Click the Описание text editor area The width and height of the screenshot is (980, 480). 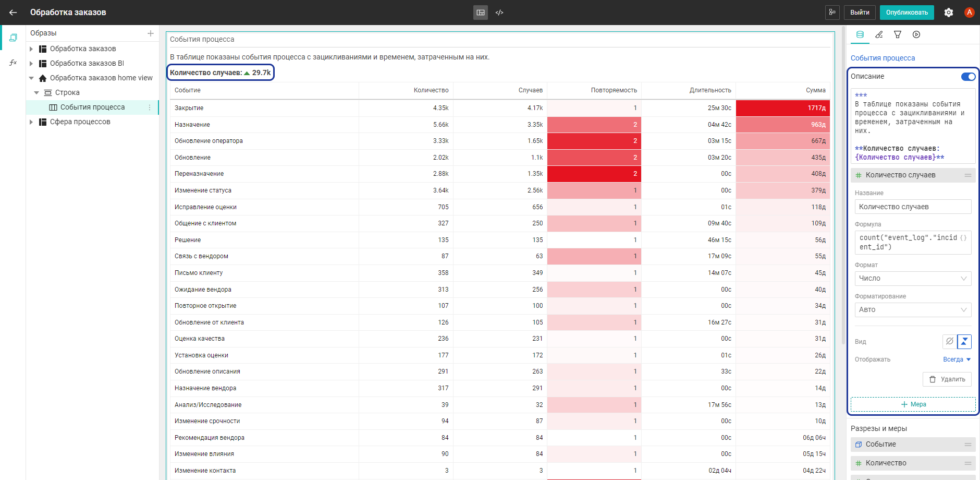coord(913,126)
